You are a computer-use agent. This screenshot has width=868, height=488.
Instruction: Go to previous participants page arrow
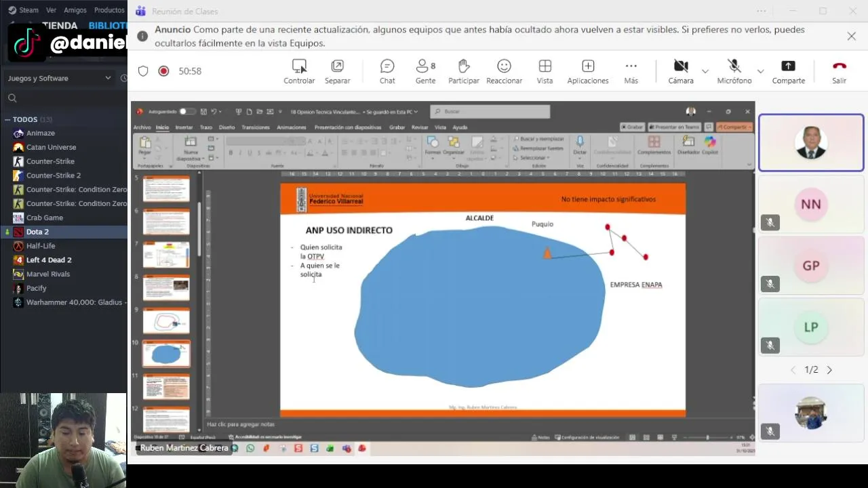pyautogui.click(x=793, y=370)
